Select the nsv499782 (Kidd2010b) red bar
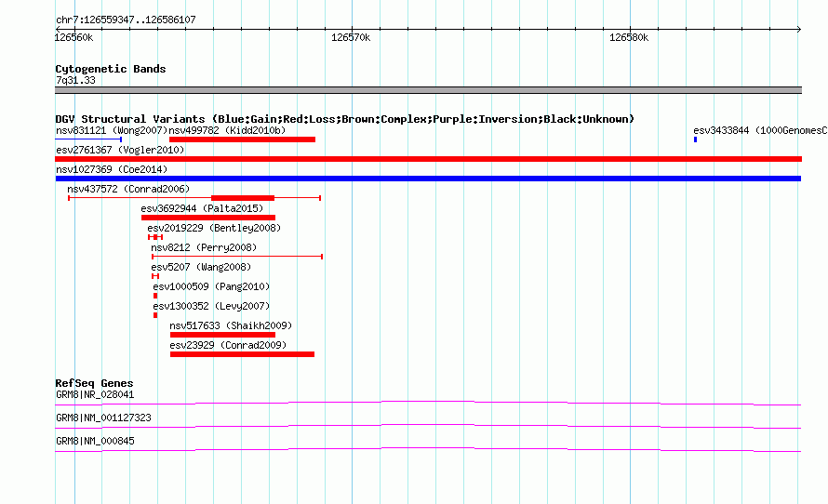 (x=242, y=139)
